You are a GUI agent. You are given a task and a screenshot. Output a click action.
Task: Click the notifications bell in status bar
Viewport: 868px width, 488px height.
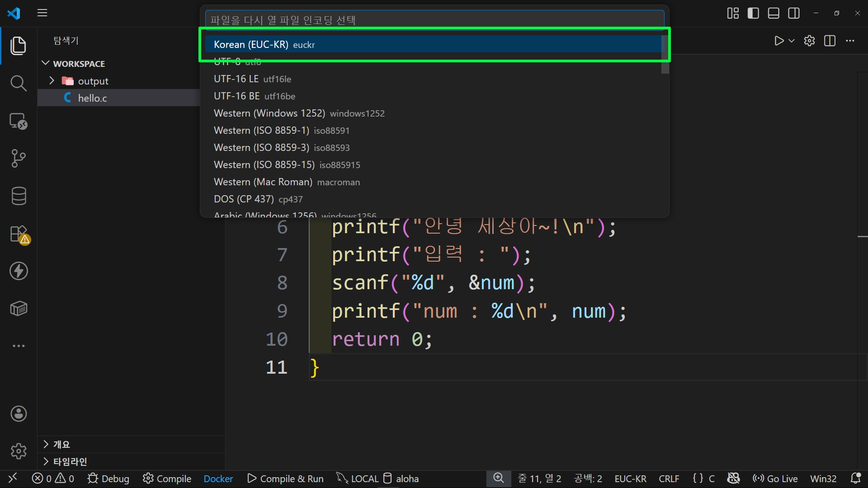(855, 479)
